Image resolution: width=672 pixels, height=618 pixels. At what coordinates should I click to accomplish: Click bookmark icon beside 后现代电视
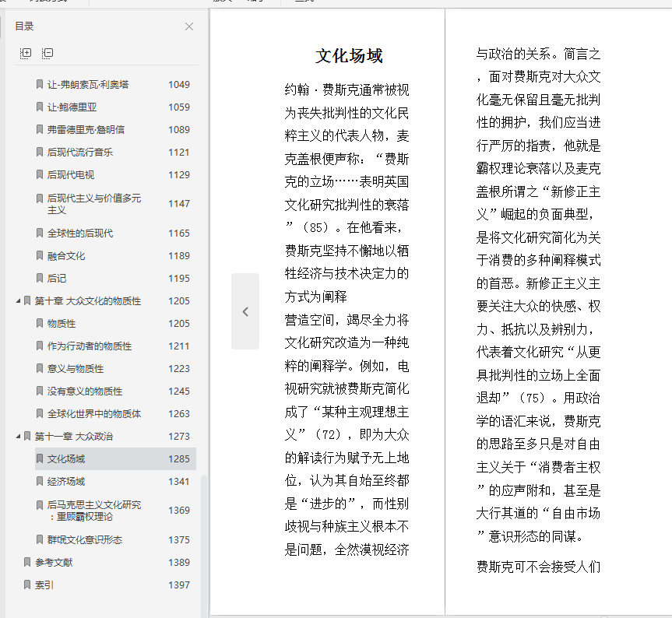[40, 174]
